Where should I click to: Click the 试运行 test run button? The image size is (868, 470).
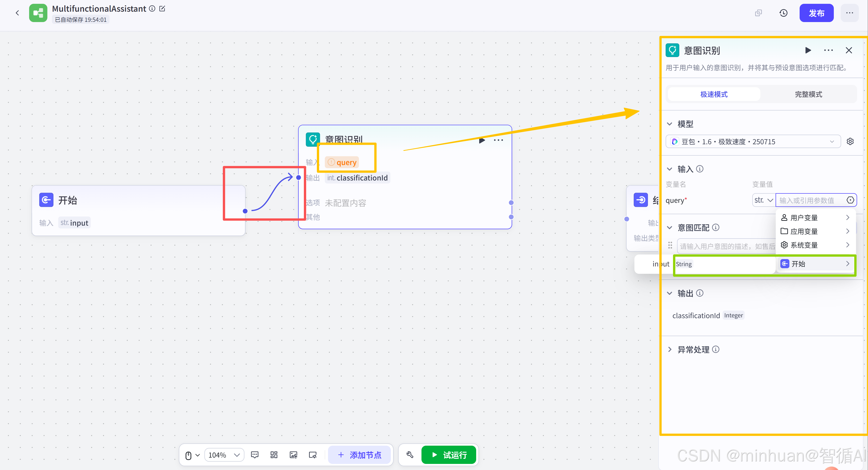(449, 455)
